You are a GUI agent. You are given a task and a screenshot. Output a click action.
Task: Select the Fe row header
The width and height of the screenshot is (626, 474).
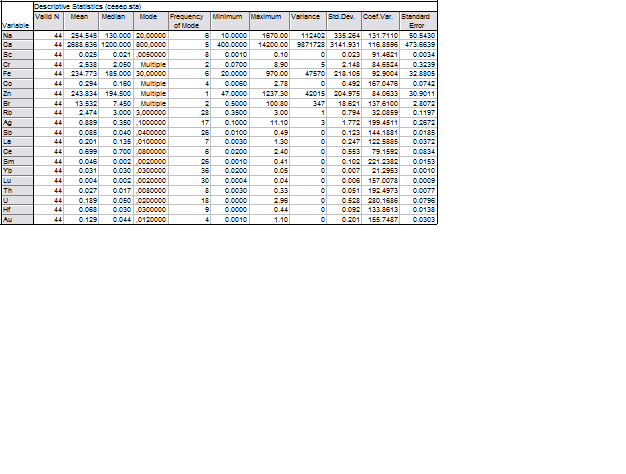(x=17, y=73)
